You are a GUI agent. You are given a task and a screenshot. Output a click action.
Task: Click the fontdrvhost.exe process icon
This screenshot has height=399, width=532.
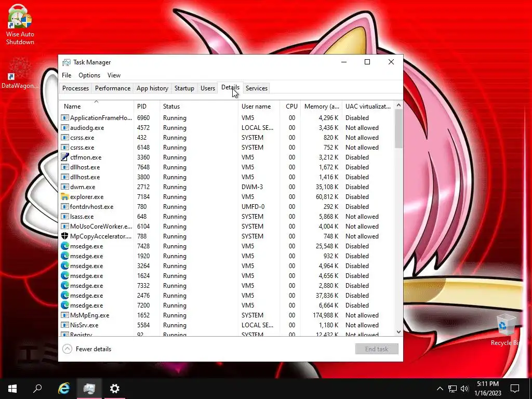pyautogui.click(x=64, y=207)
